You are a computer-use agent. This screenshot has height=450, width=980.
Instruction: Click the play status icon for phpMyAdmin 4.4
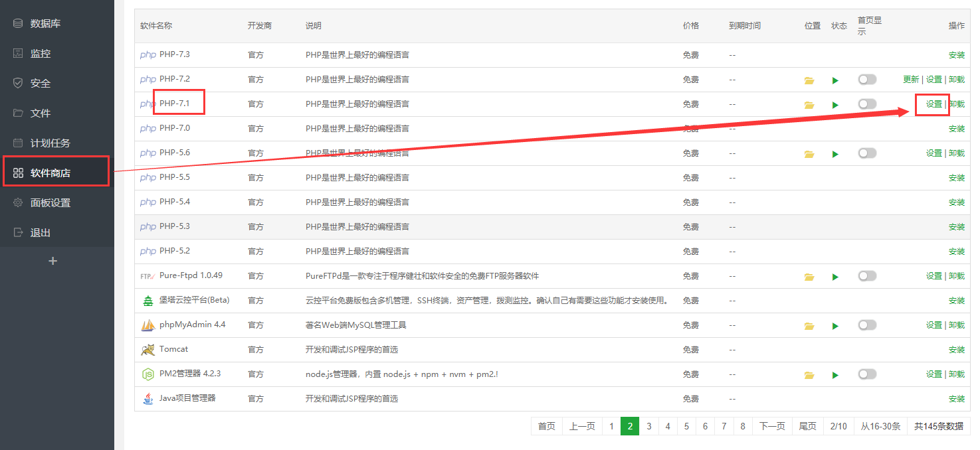835,326
